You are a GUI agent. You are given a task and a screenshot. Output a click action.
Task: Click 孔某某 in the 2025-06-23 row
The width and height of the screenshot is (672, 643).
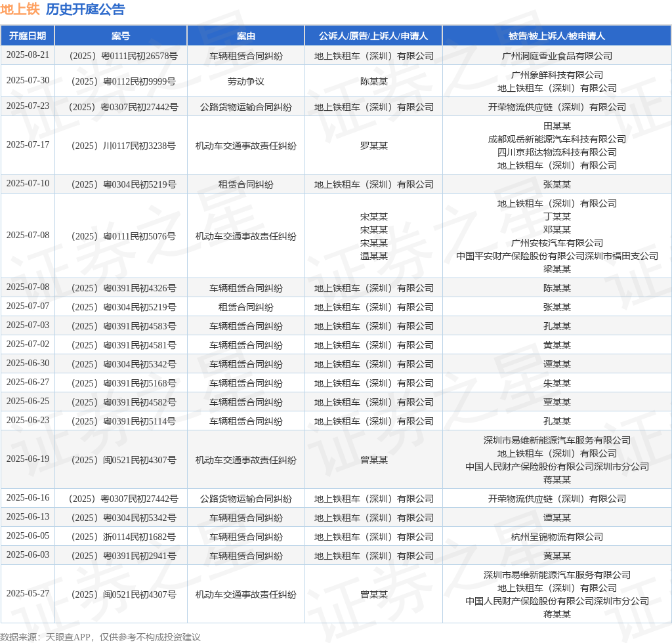557,421
